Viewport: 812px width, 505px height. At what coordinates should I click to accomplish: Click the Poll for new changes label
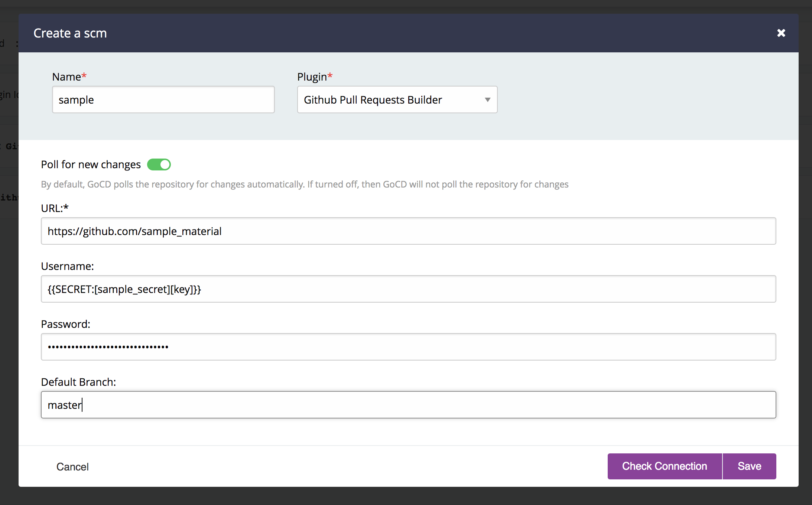click(91, 164)
